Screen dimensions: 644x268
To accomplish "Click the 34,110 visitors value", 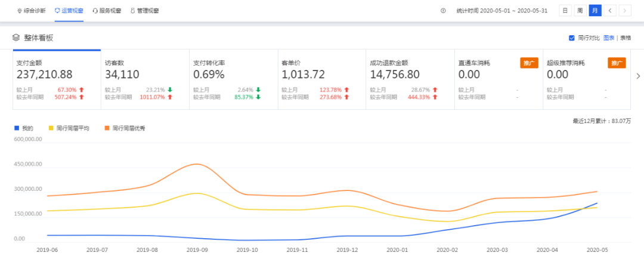I will [x=122, y=75].
